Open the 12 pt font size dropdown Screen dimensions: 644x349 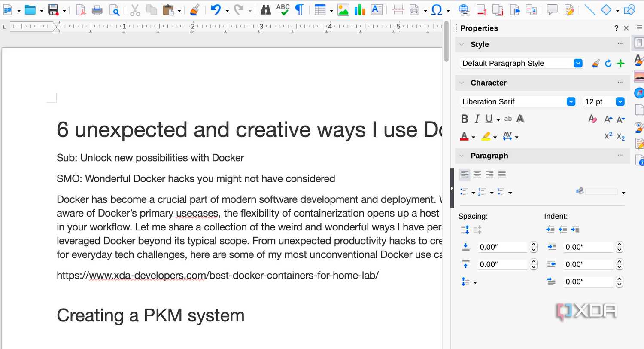(620, 102)
